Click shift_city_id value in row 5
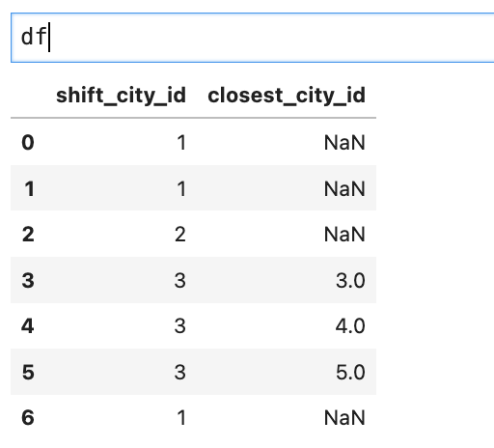The height and width of the screenshot is (448, 494). pyautogui.click(x=180, y=372)
